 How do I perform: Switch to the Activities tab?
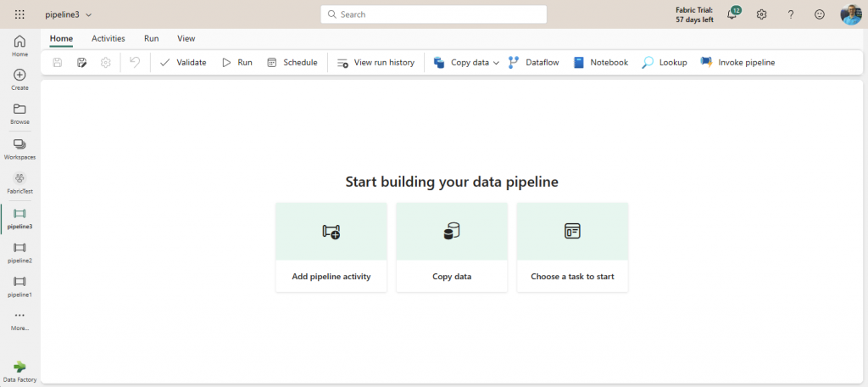108,38
